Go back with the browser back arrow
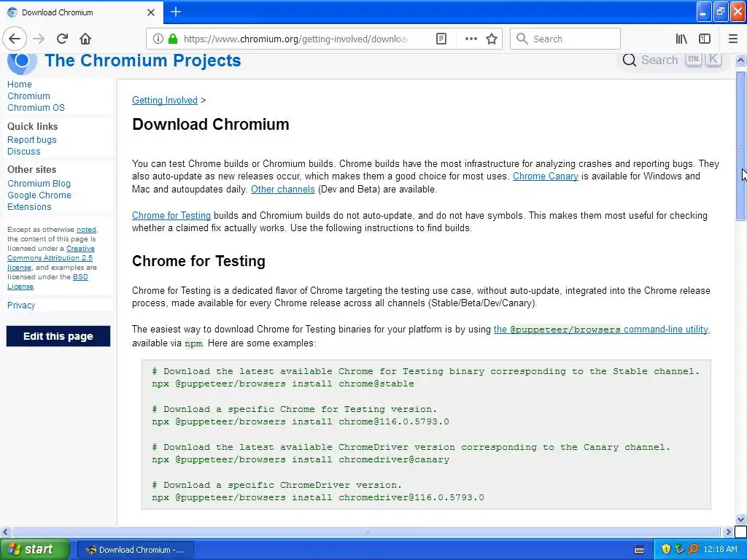Screen dimensions: 747x560 [x=15, y=39]
